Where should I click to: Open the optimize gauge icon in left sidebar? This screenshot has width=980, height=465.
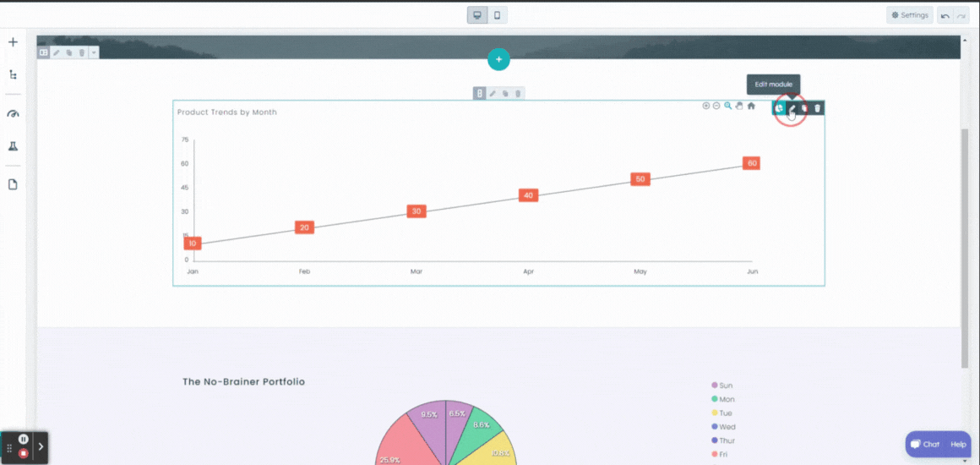tap(13, 114)
